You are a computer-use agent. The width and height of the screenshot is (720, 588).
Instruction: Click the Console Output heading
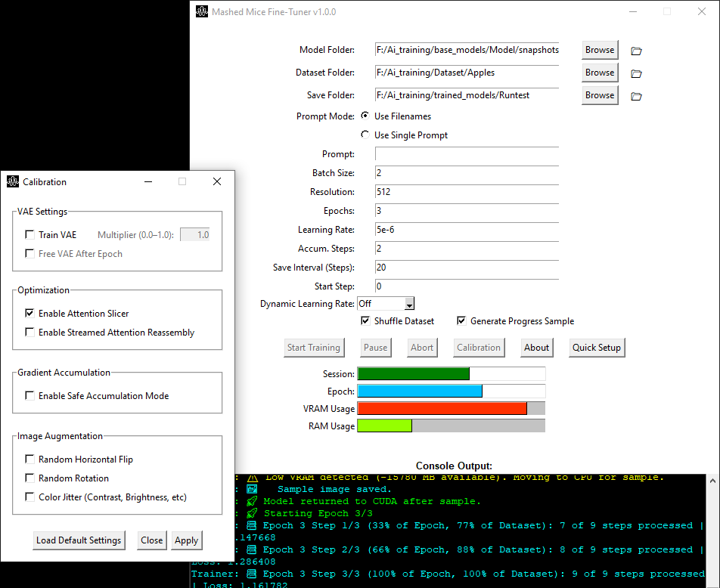click(454, 466)
